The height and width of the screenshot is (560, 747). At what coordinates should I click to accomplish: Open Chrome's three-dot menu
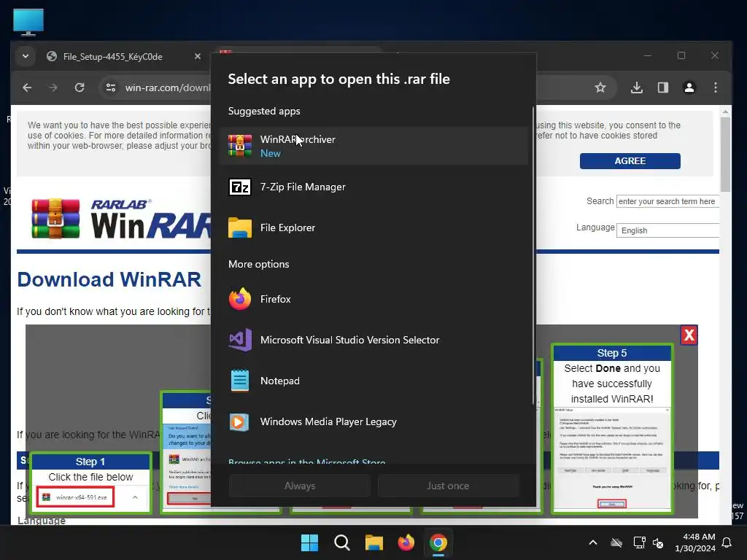coord(716,87)
